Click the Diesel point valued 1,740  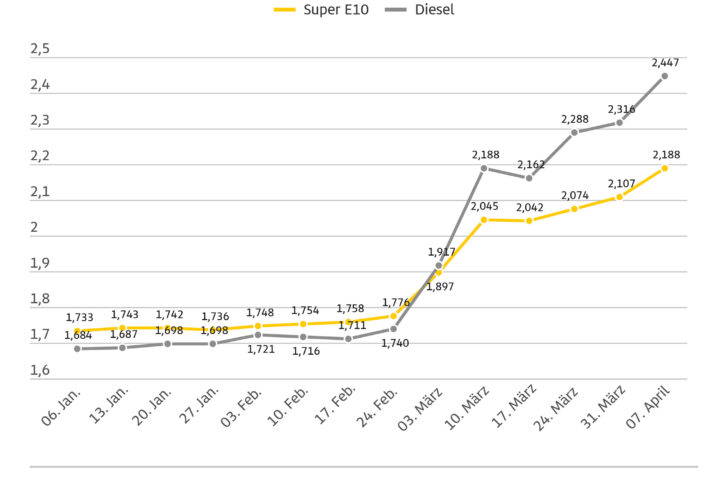pos(394,328)
